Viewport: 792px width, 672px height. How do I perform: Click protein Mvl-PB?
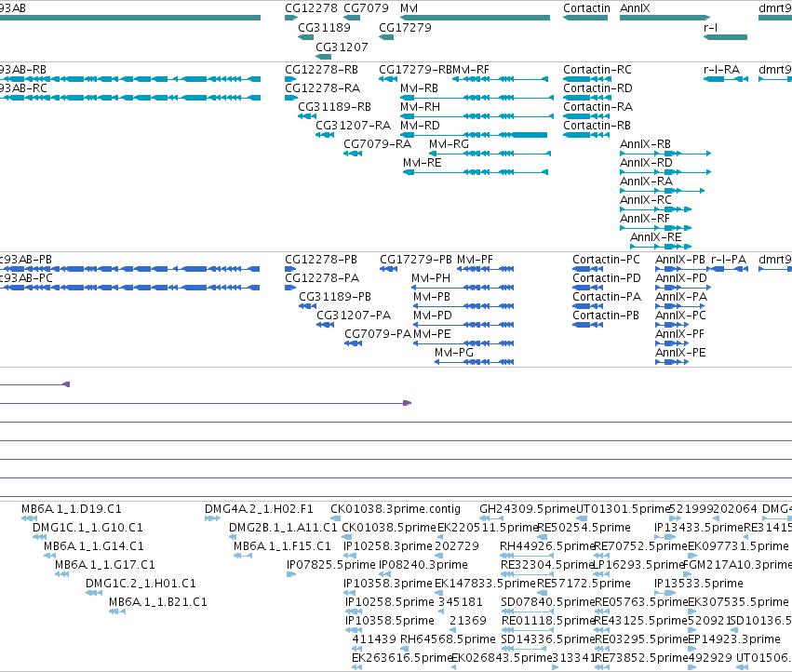pos(431,297)
